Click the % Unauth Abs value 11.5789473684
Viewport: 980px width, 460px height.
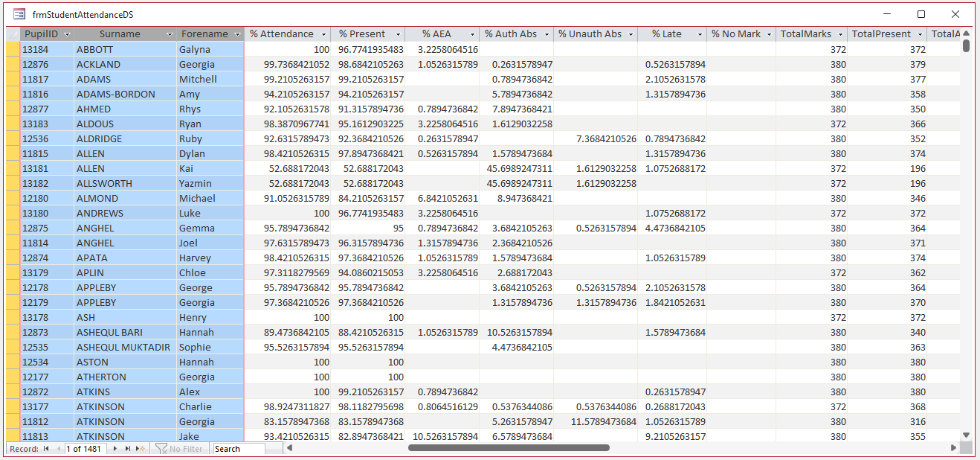click(x=596, y=421)
